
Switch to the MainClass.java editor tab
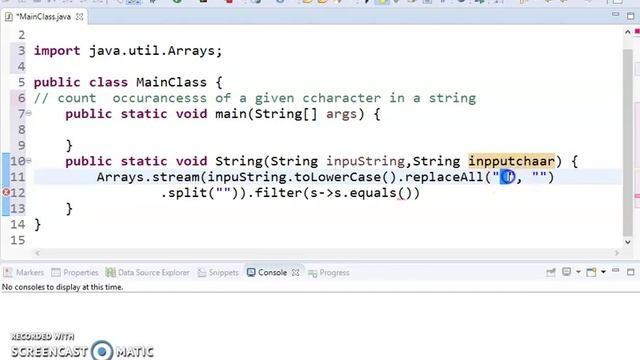pyautogui.click(x=43, y=17)
